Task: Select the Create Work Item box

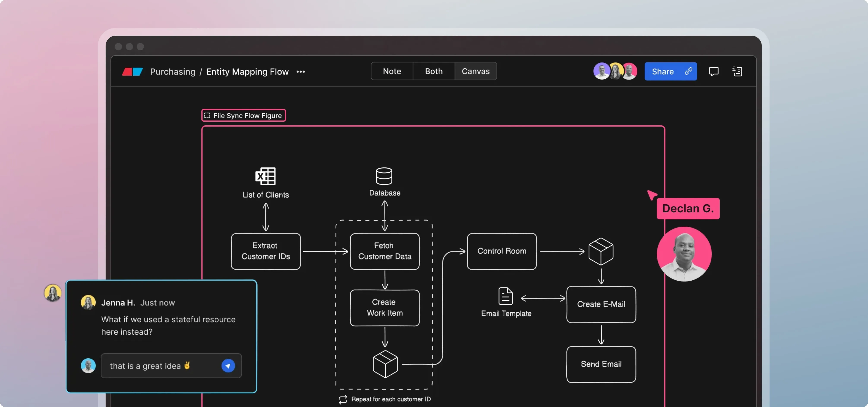Action: pyautogui.click(x=385, y=308)
